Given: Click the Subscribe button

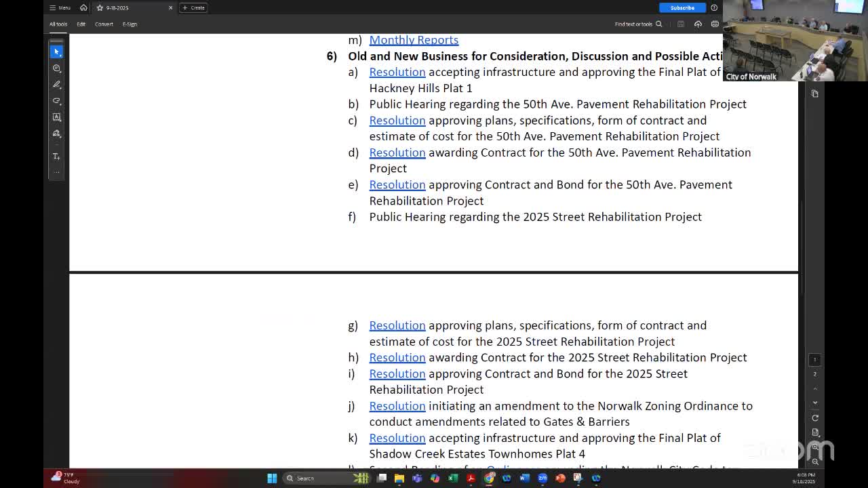Looking at the screenshot, I should click(x=682, y=7).
